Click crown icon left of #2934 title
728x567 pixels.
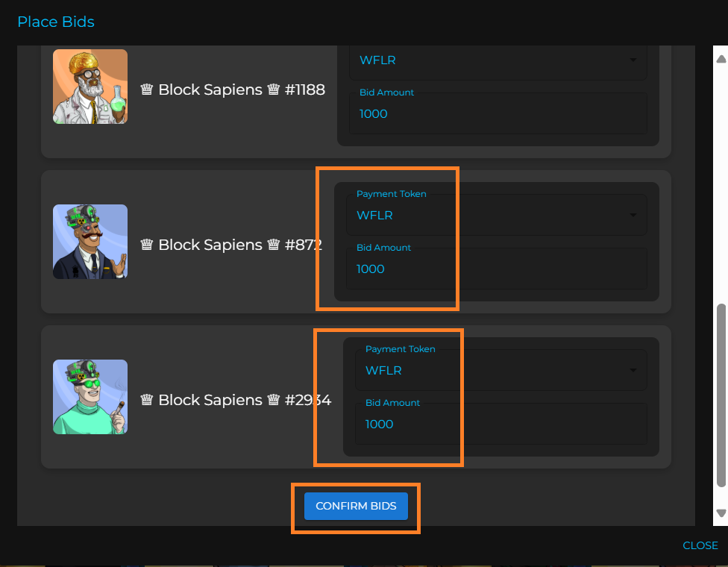[x=146, y=401]
